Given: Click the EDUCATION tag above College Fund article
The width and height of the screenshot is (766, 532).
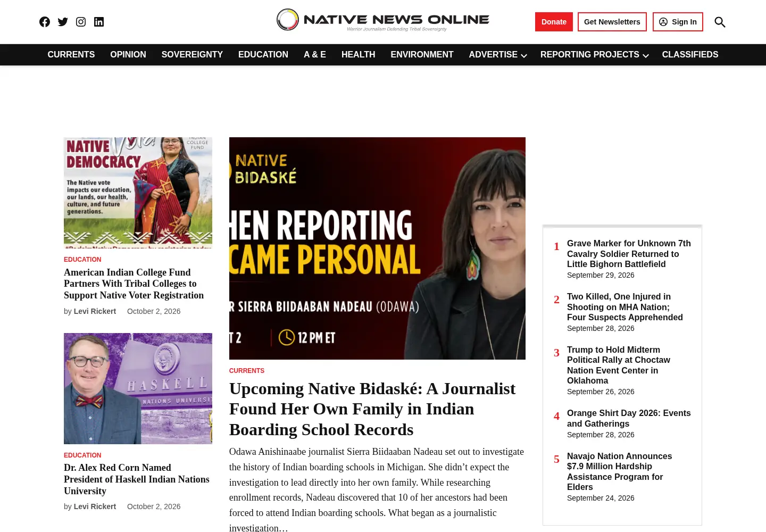Looking at the screenshot, I should coord(82,260).
